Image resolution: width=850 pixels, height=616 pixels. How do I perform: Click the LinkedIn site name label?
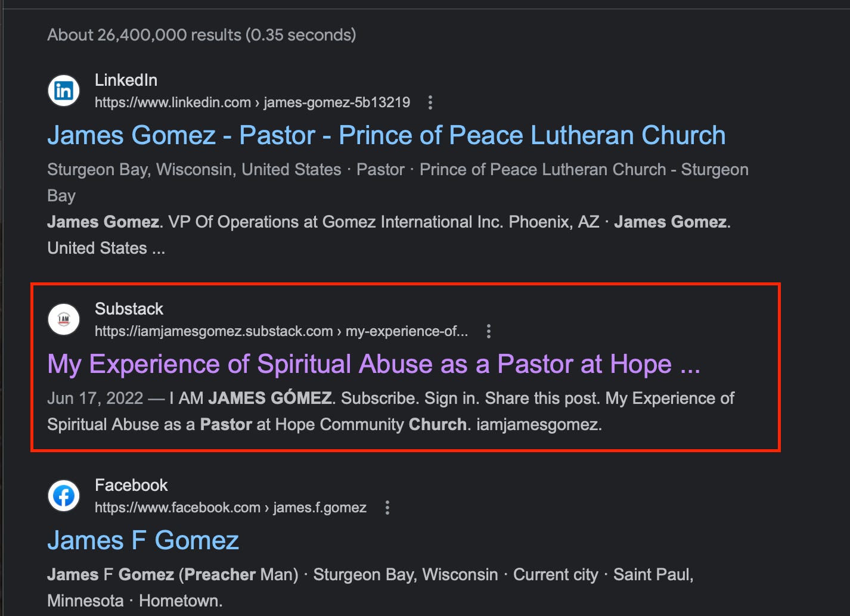(126, 80)
